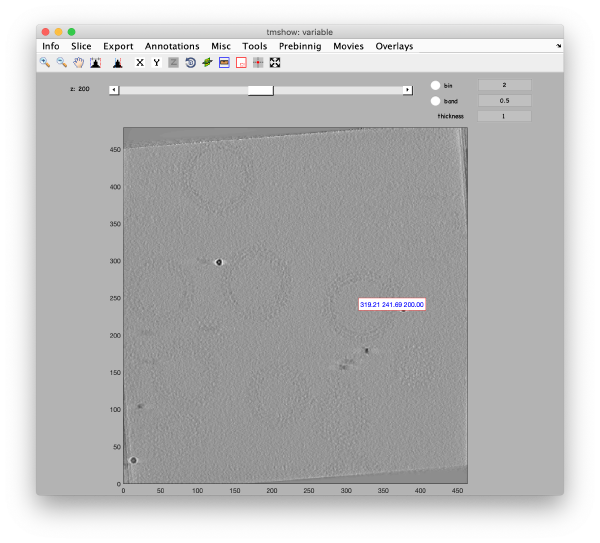The image size is (600, 543).
Task: Step z slice left with slider arrow
Action: point(114,90)
